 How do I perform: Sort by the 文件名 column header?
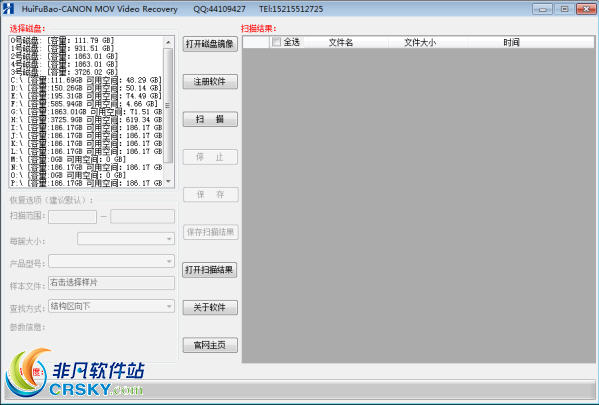coord(341,42)
